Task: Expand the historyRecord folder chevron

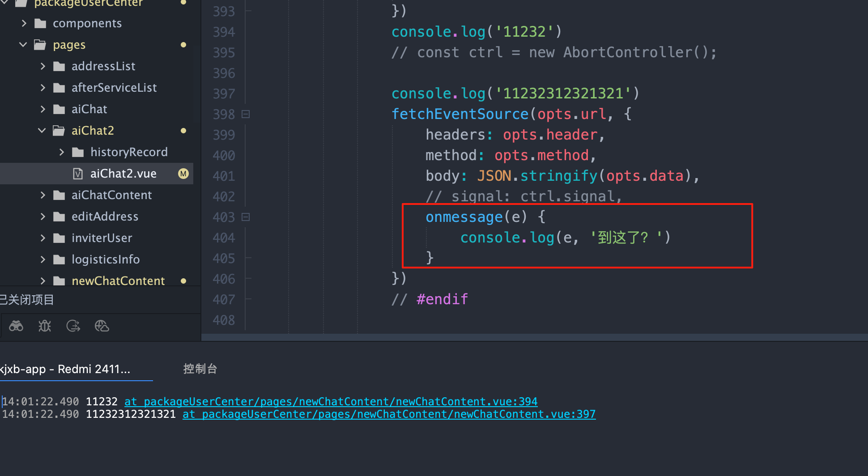Action: (62, 152)
